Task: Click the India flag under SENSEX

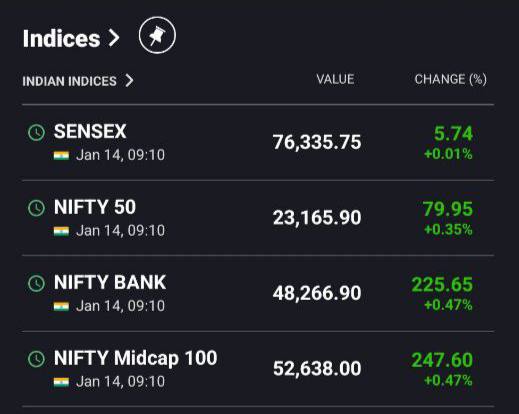Action: [x=61, y=155]
